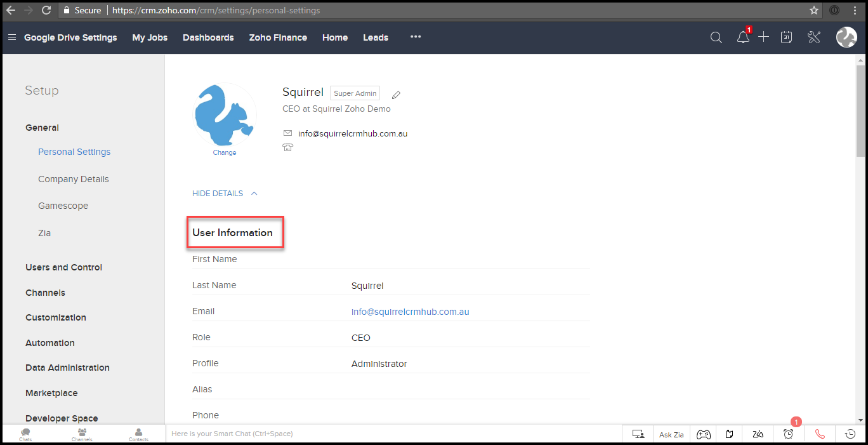
Task: Open the notifications bell
Action: click(743, 37)
